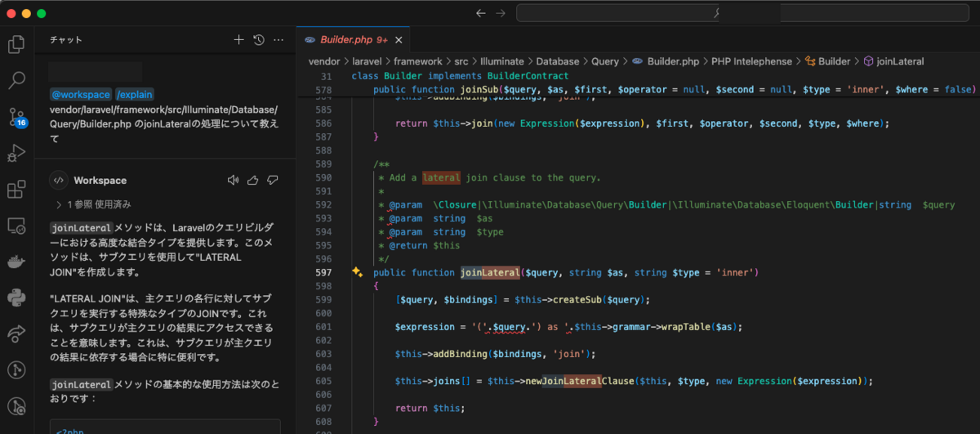Show chat history
The height and width of the screenshot is (434, 980).
tap(259, 39)
